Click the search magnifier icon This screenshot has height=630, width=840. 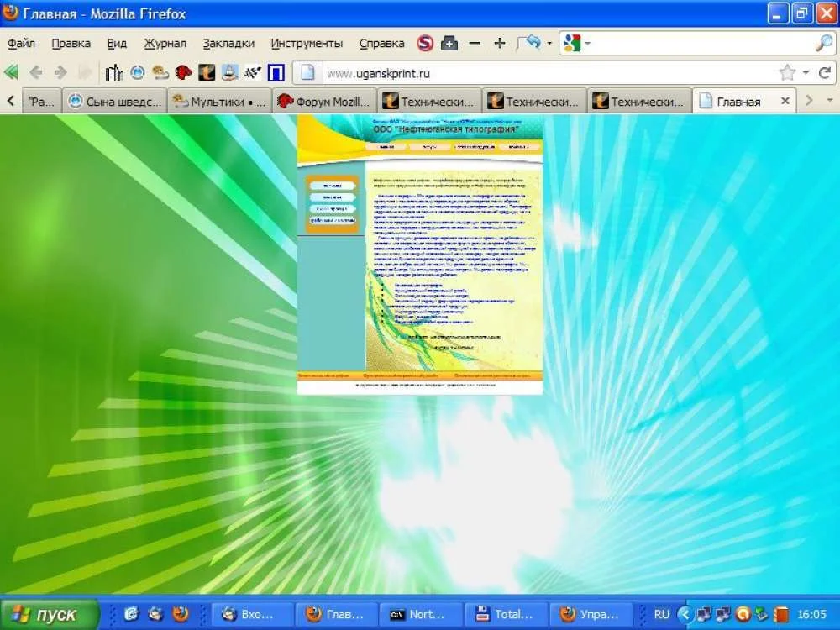point(824,43)
